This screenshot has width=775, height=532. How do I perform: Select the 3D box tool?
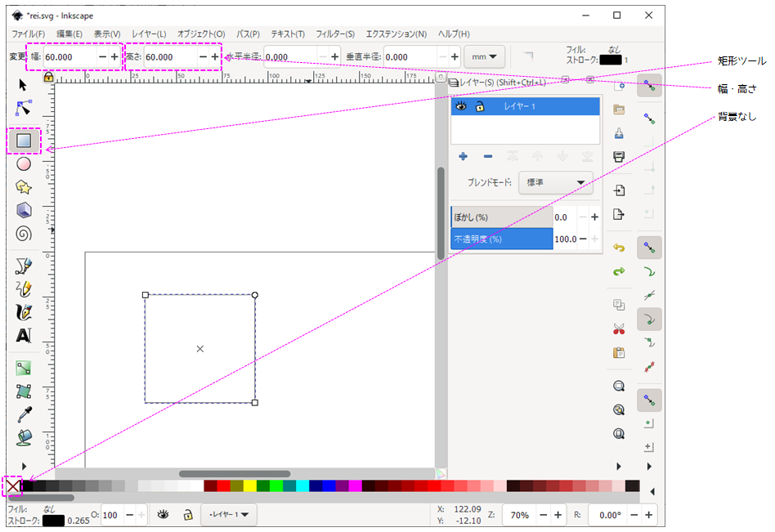(x=24, y=210)
